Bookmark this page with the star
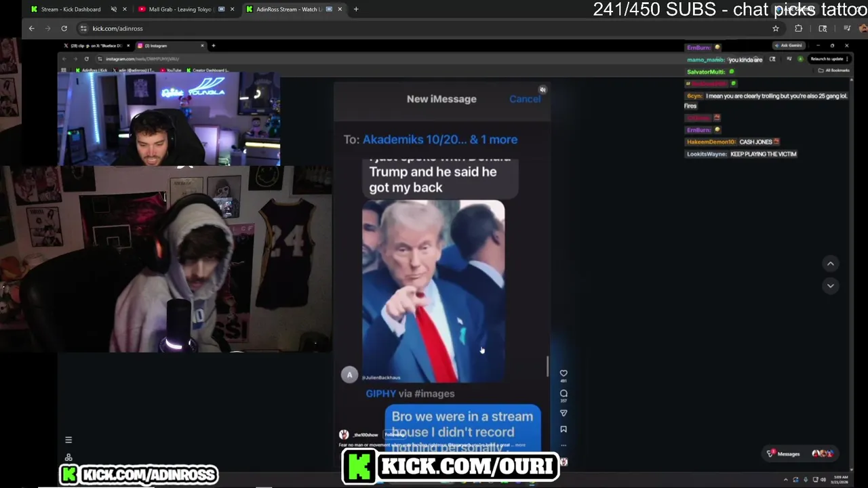This screenshot has width=868, height=488. tap(776, 28)
